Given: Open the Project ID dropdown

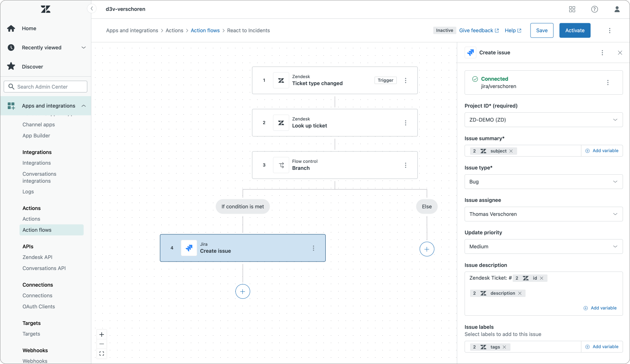Looking at the screenshot, I should 544,120.
